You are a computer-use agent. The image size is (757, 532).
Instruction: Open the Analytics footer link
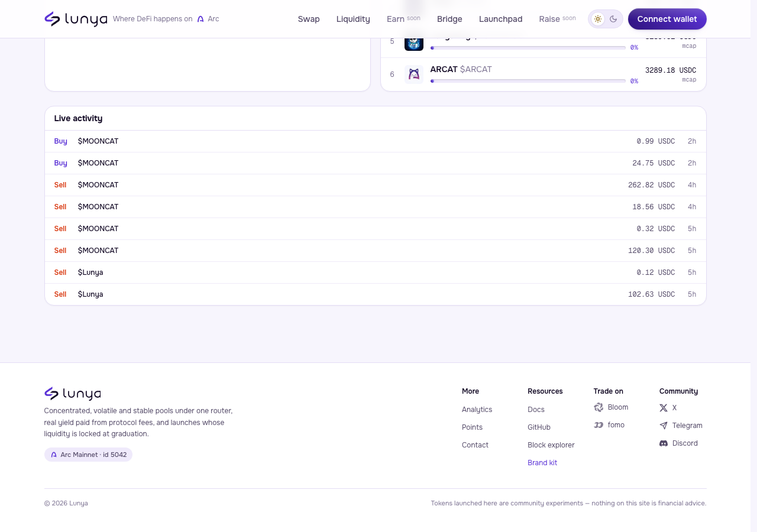point(477,410)
